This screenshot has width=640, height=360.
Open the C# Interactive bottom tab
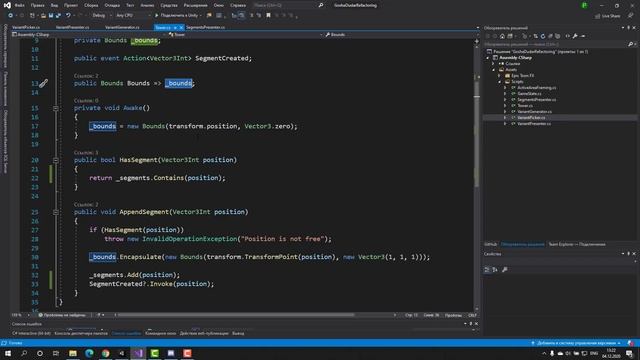click(31, 333)
